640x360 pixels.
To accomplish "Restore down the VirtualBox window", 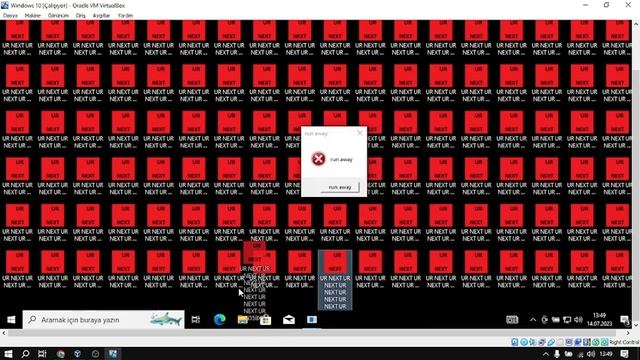I will click(607, 5).
